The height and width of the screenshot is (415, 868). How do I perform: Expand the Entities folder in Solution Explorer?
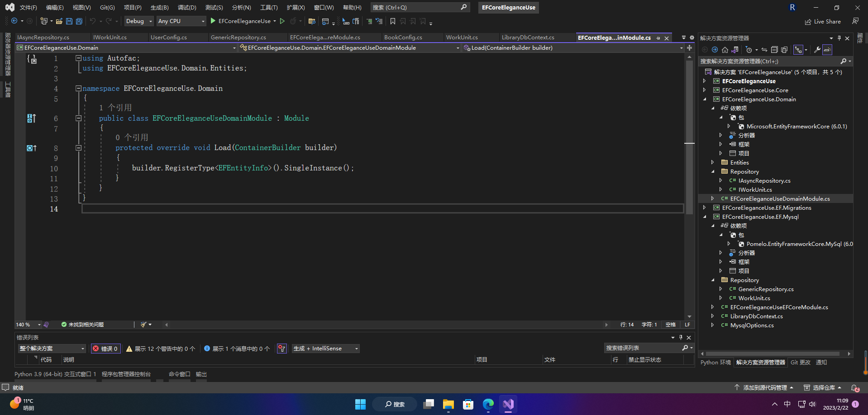[712, 162]
